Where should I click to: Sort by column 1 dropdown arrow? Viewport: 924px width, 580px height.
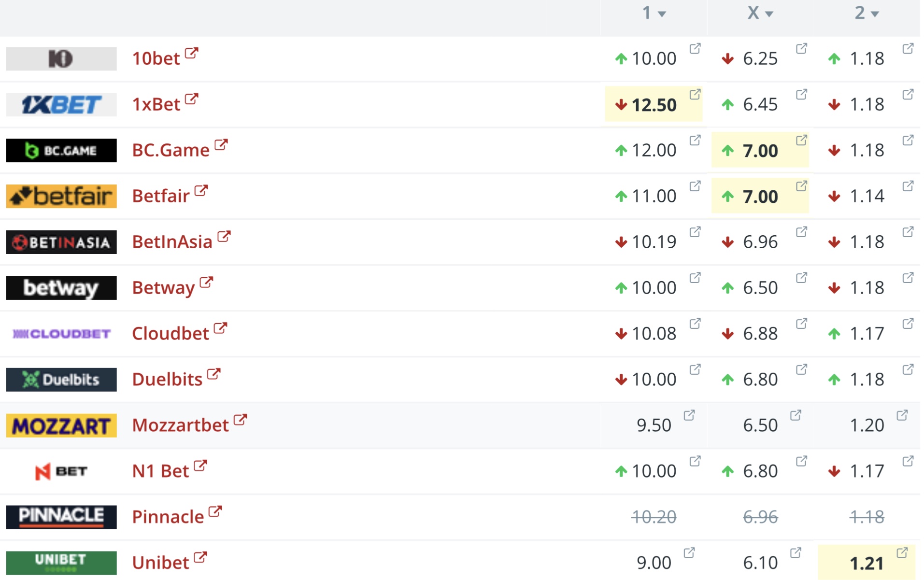[x=662, y=14]
